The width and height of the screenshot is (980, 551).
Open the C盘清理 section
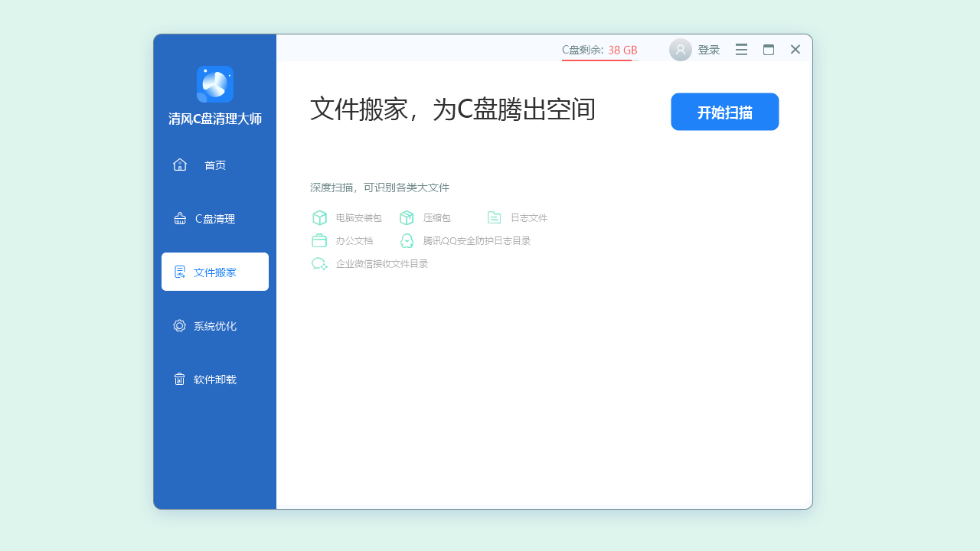tap(214, 218)
